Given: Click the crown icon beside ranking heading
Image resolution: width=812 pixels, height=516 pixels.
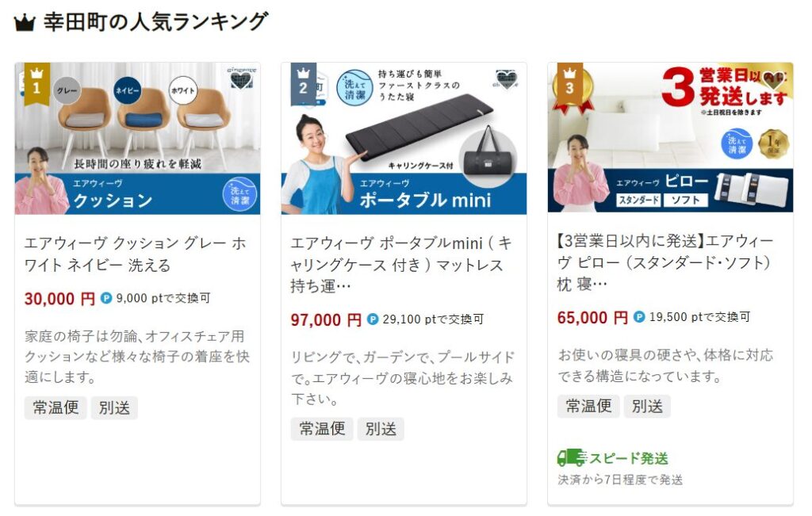Looking at the screenshot, I should [x=25, y=22].
